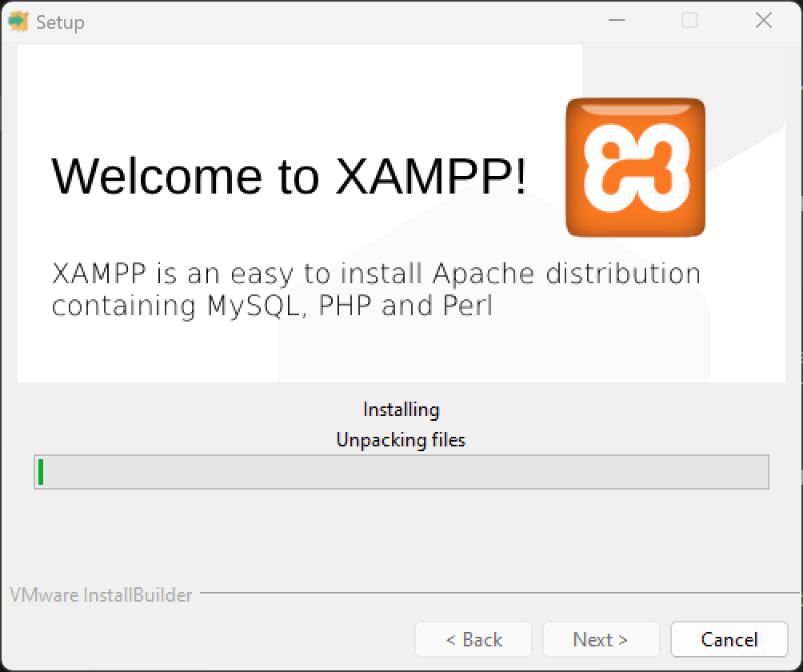Click the "Welcome to XAMPP!" heading
803x672 pixels.
point(290,176)
